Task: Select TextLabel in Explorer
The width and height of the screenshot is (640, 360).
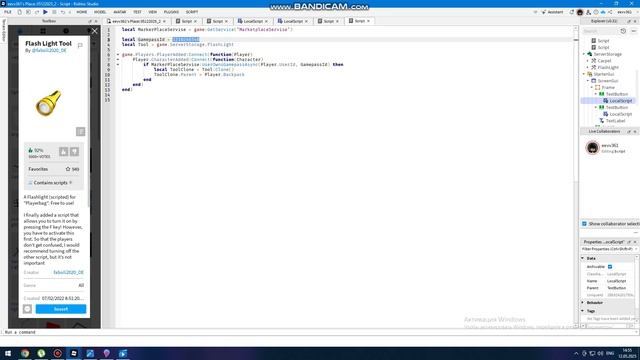Action: [616, 121]
